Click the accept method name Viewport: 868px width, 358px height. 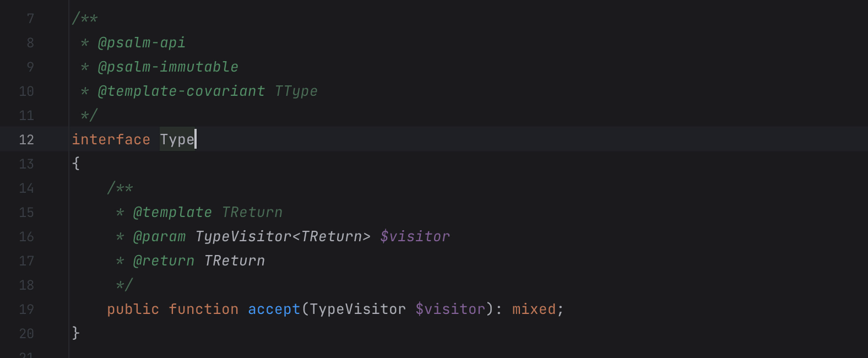(x=274, y=310)
